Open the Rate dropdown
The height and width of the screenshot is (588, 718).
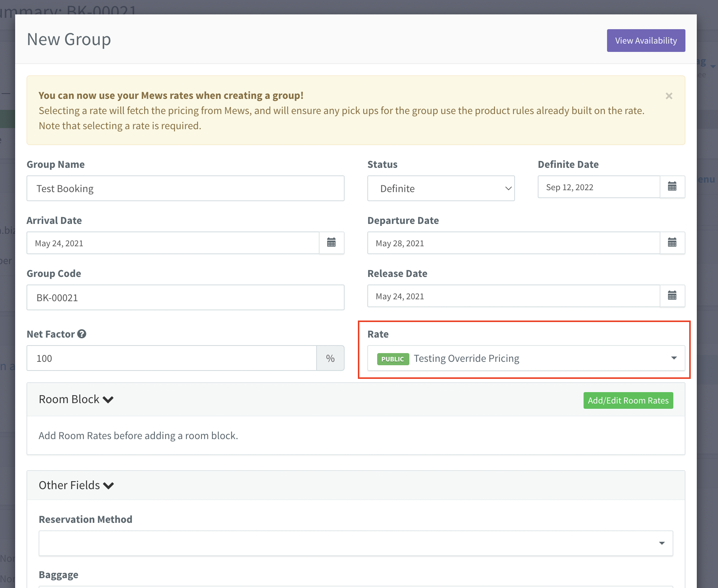pyautogui.click(x=526, y=358)
